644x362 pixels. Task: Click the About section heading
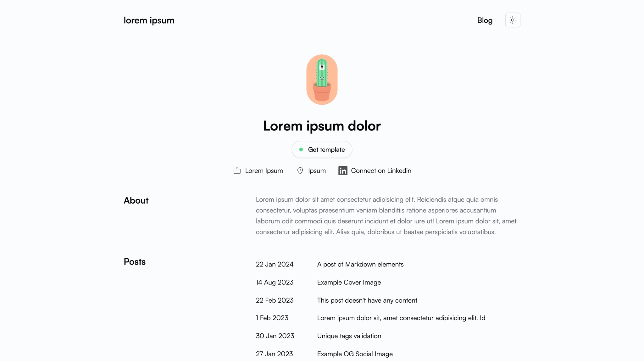click(136, 200)
